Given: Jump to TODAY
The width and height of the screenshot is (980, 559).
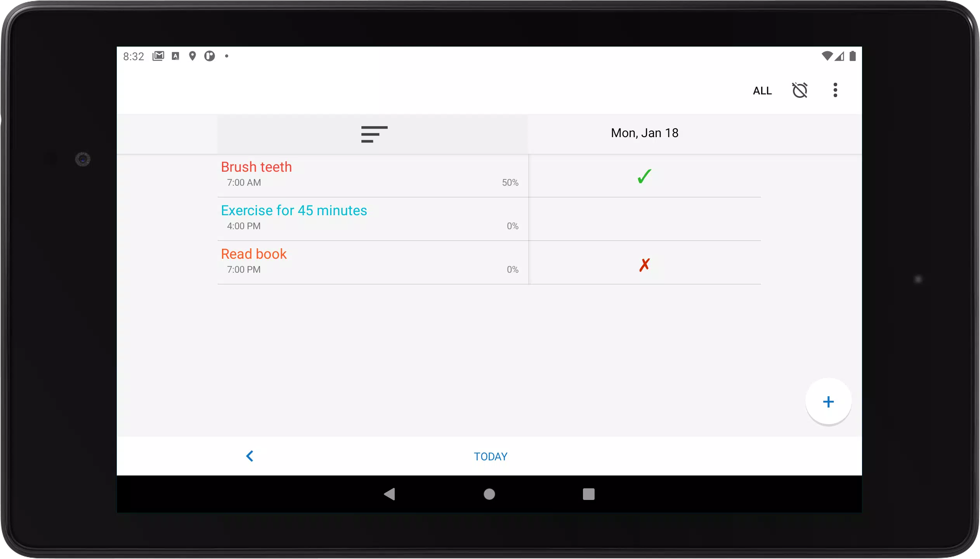Looking at the screenshot, I should (491, 456).
